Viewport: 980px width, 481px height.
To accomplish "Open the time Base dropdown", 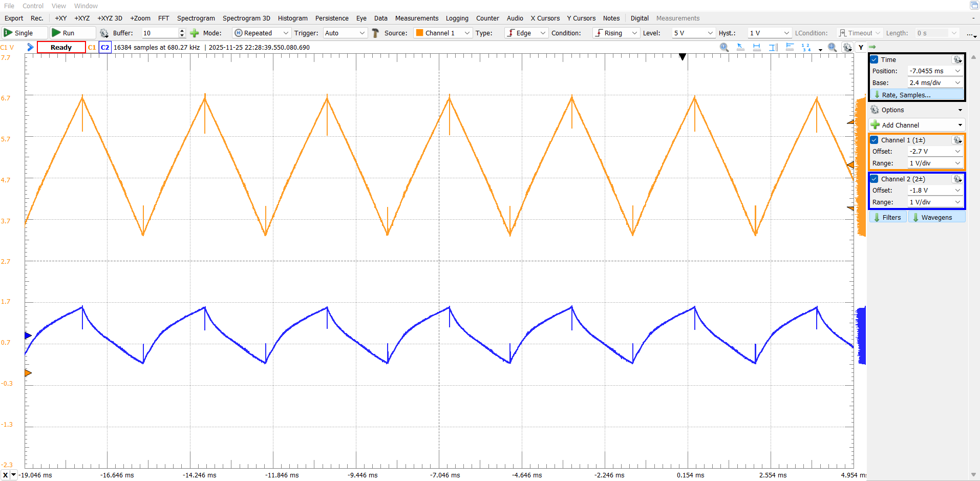I will [935, 82].
